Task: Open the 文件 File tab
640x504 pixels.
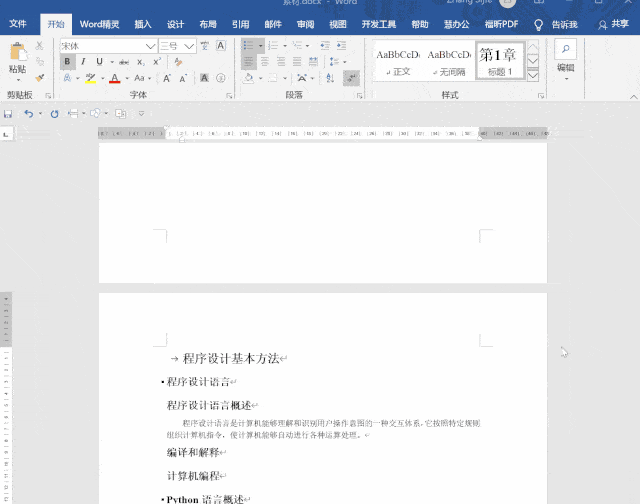Action: click(18, 24)
